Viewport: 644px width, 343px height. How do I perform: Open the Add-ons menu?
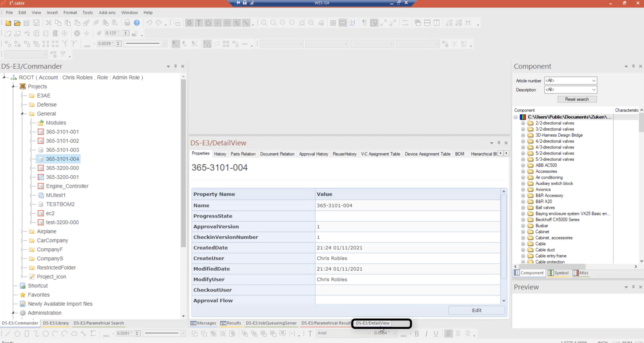click(107, 12)
